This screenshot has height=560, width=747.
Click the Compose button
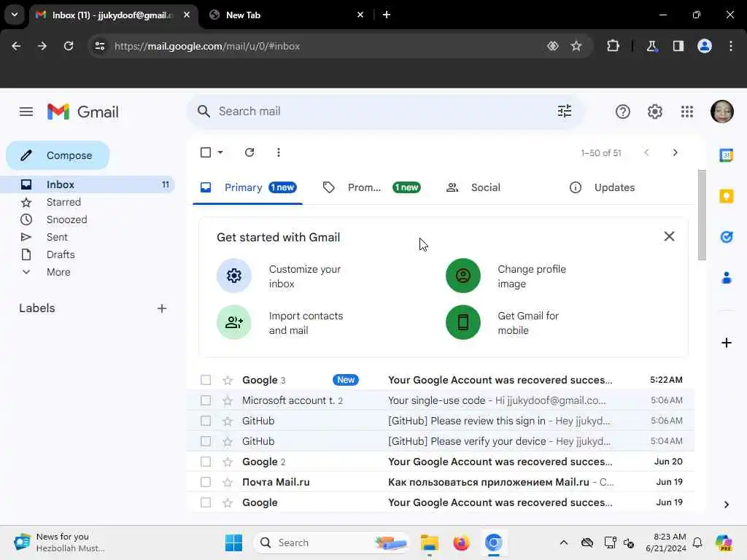(58, 155)
